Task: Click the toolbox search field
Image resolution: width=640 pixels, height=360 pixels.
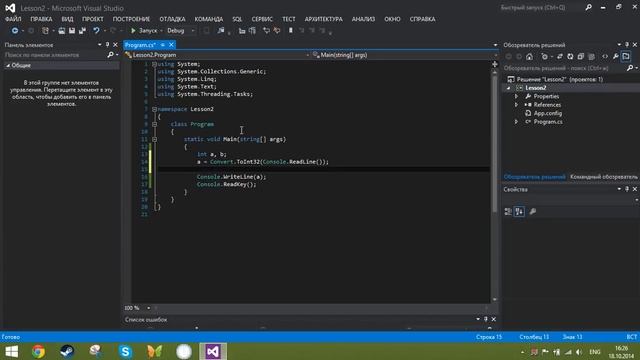Action: coord(56,55)
